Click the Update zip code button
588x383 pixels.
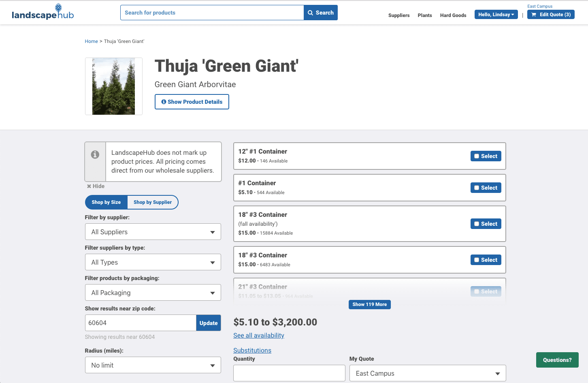coord(209,323)
